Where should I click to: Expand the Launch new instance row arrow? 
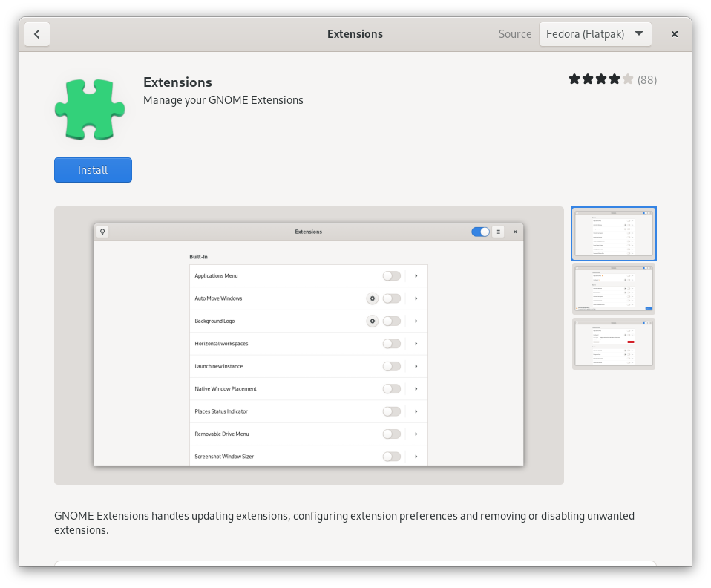point(416,366)
